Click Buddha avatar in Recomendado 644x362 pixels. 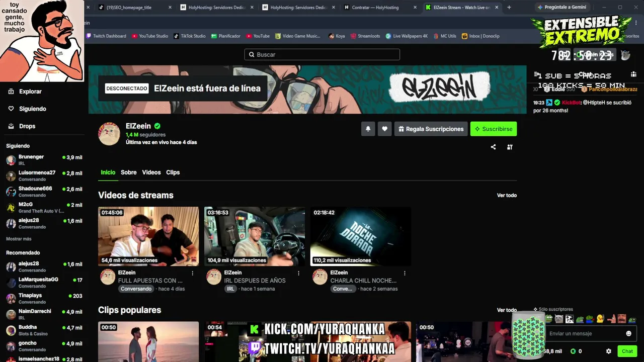coord(11,330)
